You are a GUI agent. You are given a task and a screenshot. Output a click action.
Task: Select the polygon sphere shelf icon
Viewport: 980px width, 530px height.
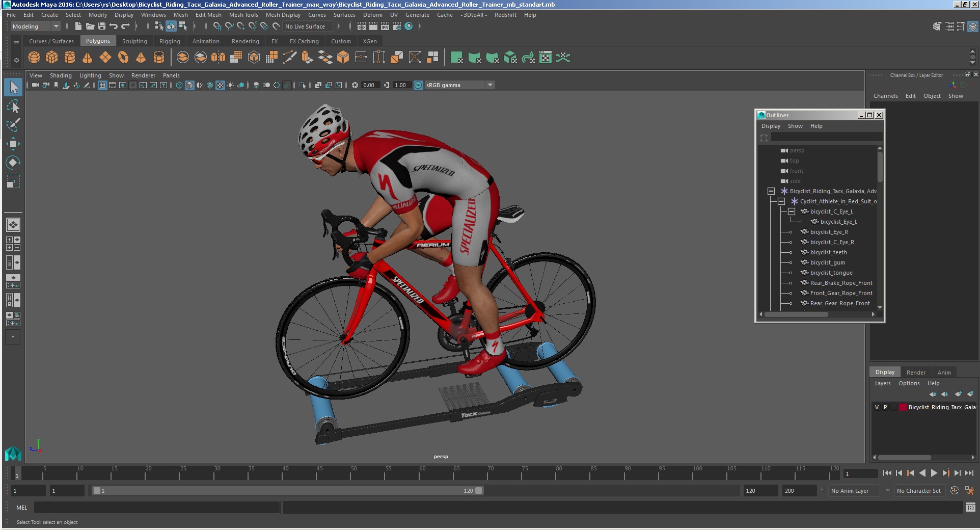[34, 58]
